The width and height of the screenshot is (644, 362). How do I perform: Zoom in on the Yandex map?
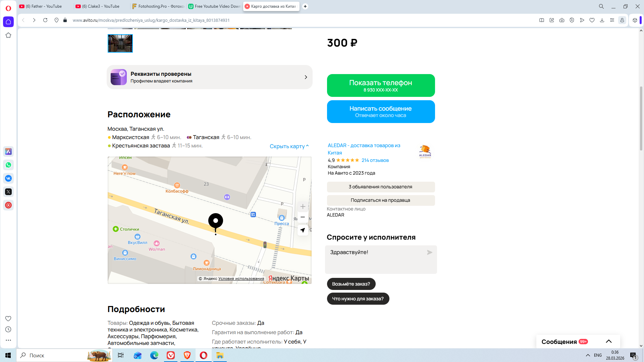click(303, 206)
